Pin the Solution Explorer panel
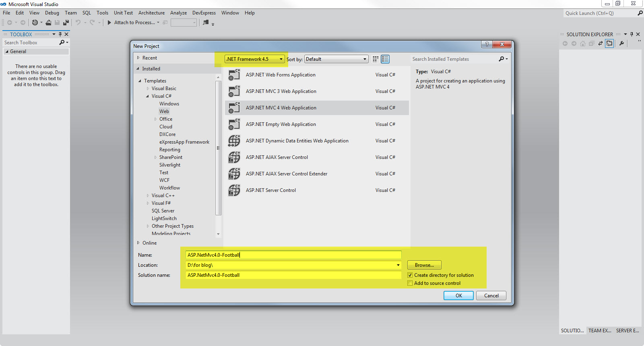The height and width of the screenshot is (346, 644). point(632,34)
